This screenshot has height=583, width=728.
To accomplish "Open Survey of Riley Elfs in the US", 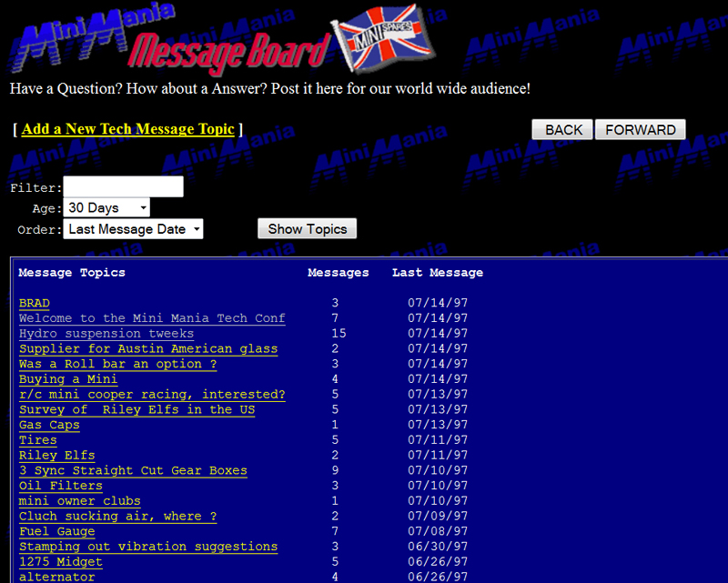I will click(136, 410).
